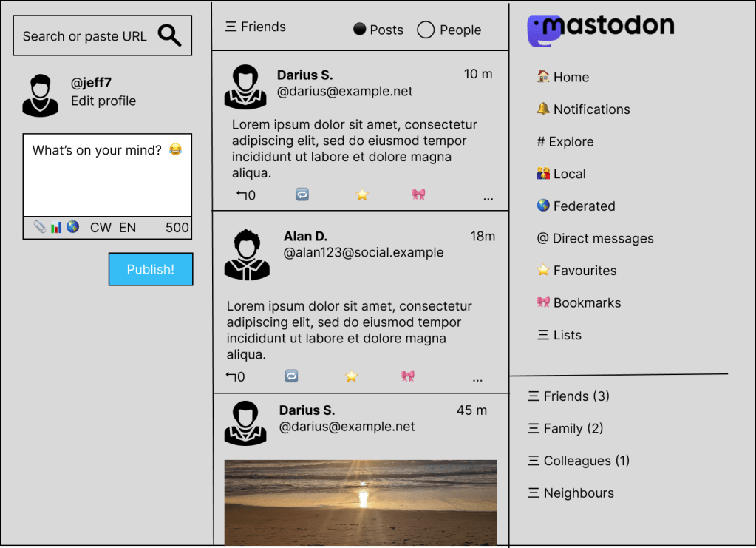Open the beach photo in Darius's post
The height and width of the screenshot is (548, 756).
click(x=361, y=503)
